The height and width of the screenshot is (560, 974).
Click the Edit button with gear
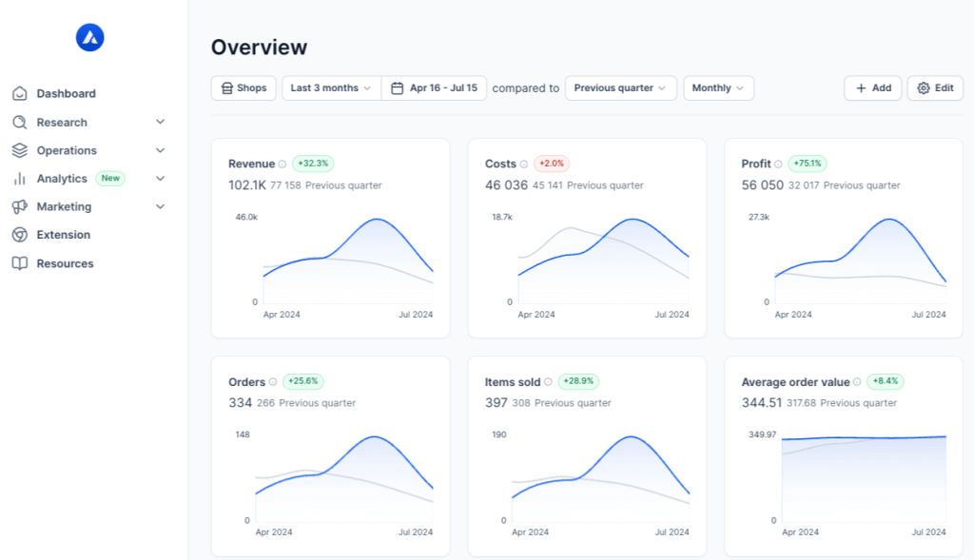pyautogui.click(x=935, y=88)
